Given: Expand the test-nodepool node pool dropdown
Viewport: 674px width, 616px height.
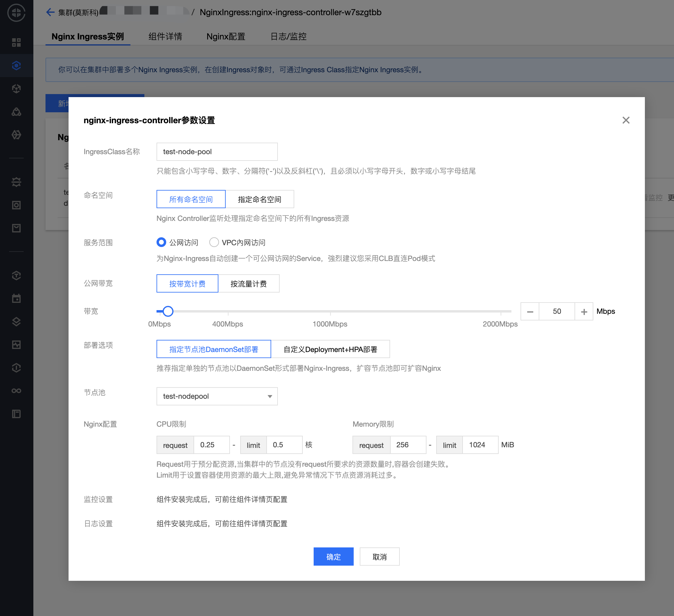Looking at the screenshot, I should coord(217,396).
